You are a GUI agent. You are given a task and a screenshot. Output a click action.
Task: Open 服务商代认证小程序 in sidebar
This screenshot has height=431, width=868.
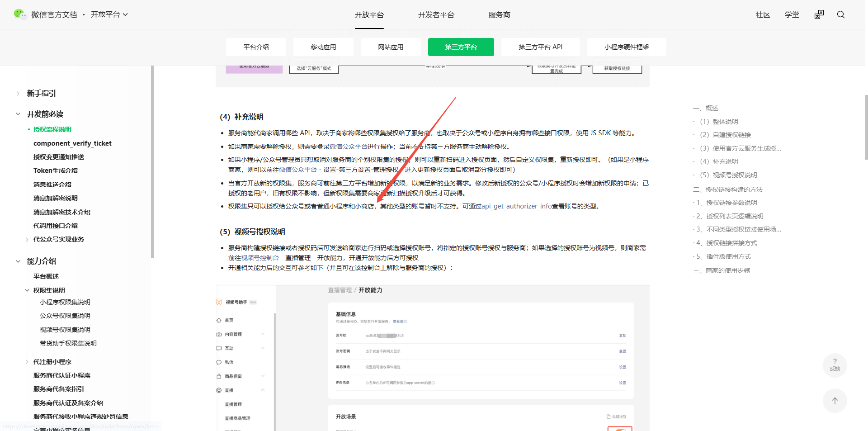coord(62,375)
